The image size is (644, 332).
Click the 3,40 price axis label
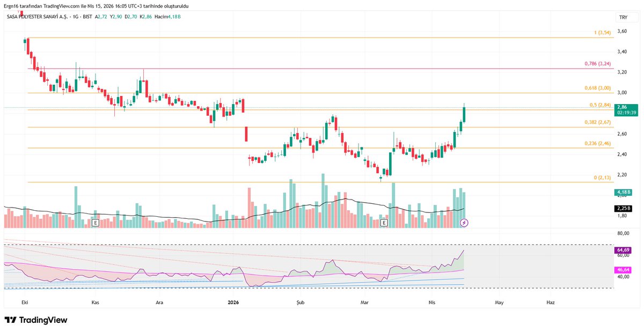[622, 52]
